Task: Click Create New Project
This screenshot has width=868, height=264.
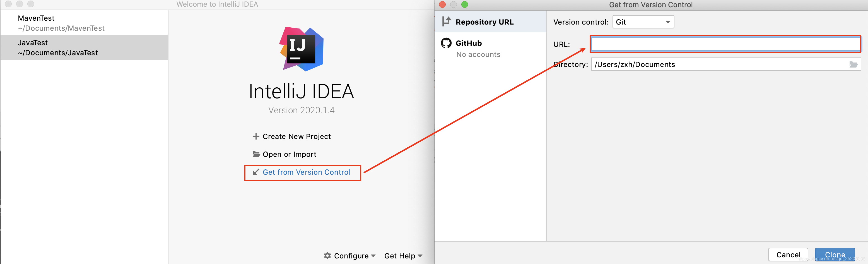Action: tap(296, 136)
